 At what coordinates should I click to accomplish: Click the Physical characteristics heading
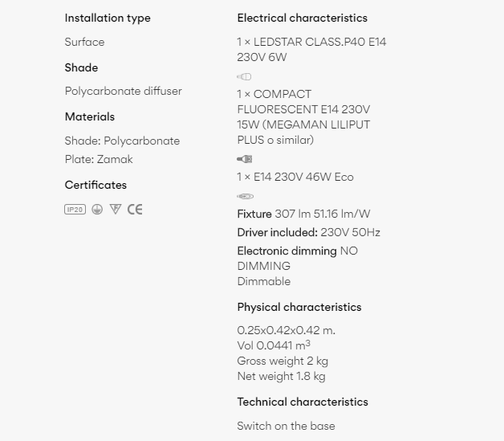pyautogui.click(x=299, y=307)
